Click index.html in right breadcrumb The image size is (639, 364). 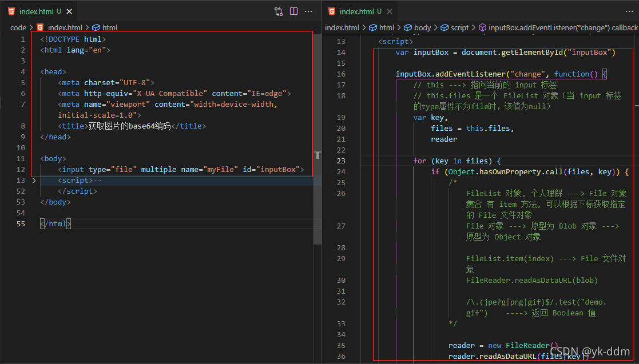pyautogui.click(x=342, y=27)
